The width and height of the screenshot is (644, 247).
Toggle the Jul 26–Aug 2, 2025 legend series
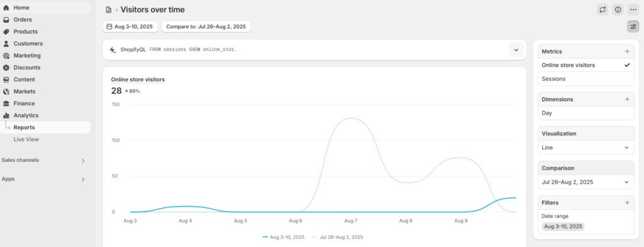(338, 237)
